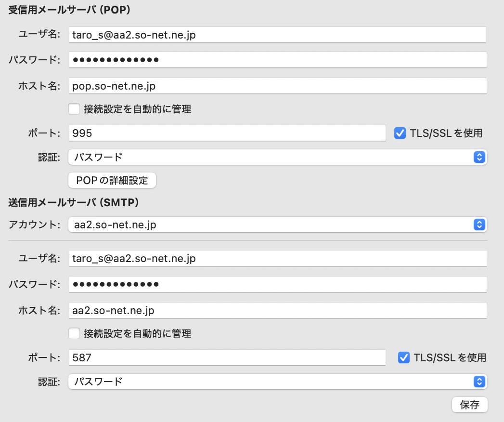This screenshot has width=504, height=422.
Task: Disable TLS/SSL を使用 for SMTP port 587
Action: [403, 357]
